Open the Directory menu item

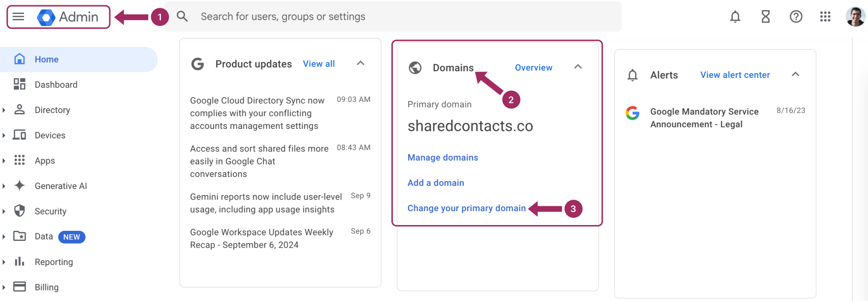pyautogui.click(x=52, y=110)
